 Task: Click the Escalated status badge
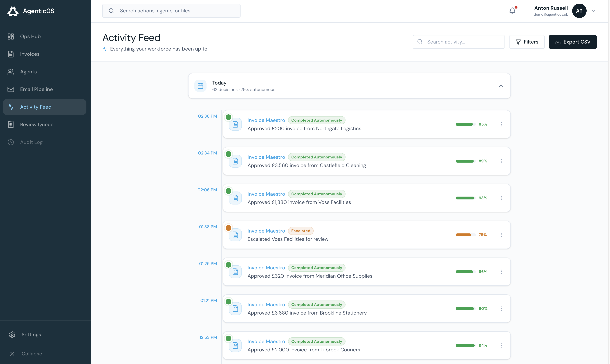pyautogui.click(x=301, y=231)
